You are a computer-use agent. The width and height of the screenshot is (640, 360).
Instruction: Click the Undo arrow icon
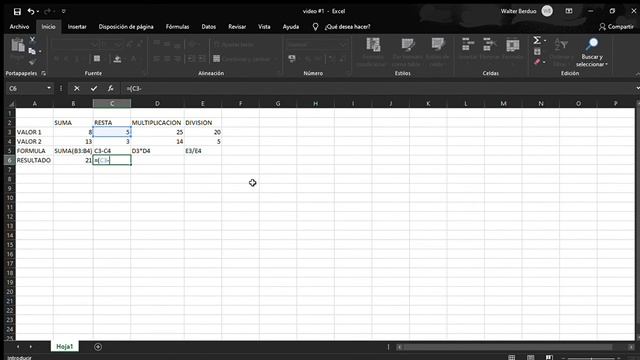tap(31, 11)
